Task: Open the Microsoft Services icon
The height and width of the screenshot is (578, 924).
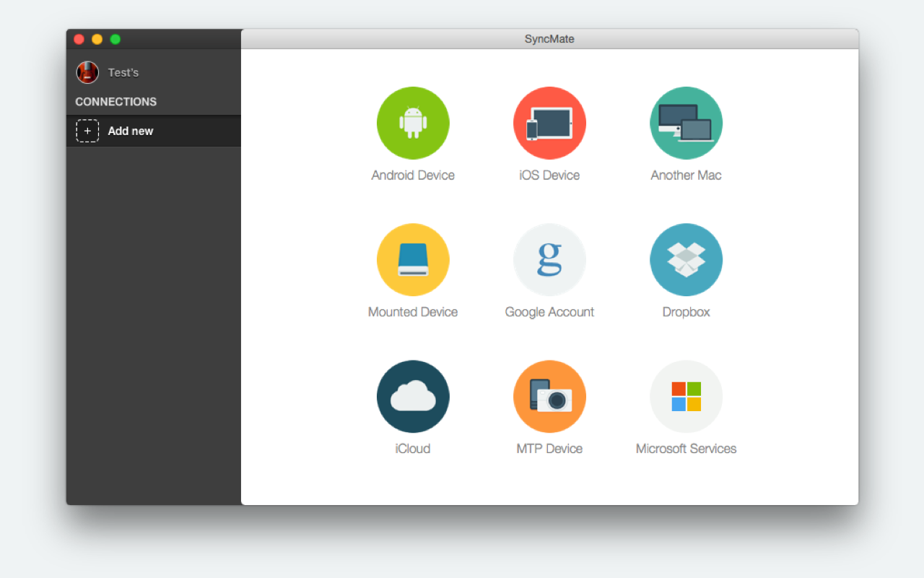Action: (686, 397)
